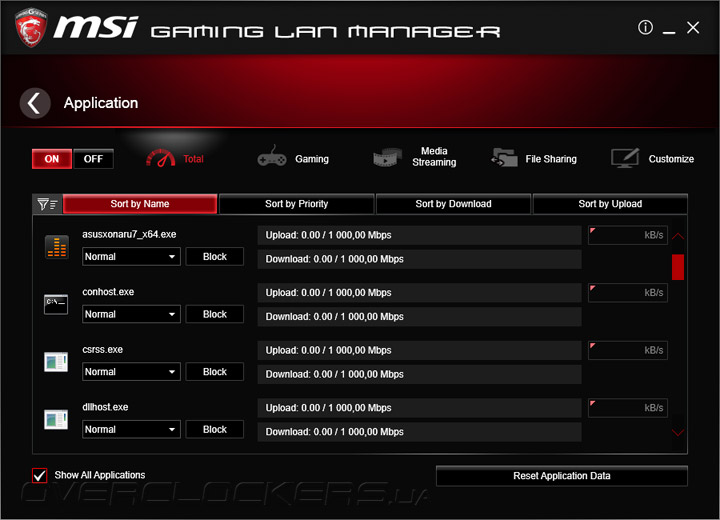The image size is (720, 520).
Task: Click Download bar of conhost.exe
Action: pyautogui.click(x=420, y=317)
